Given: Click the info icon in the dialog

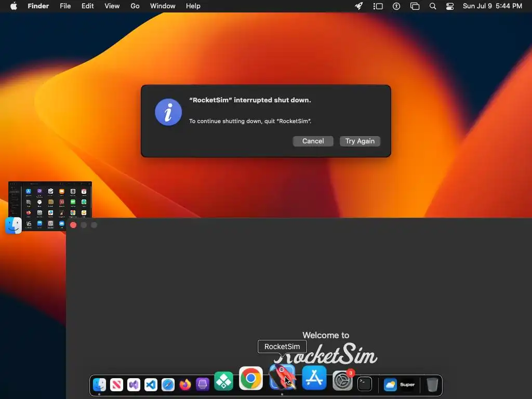Looking at the screenshot, I should [168, 112].
